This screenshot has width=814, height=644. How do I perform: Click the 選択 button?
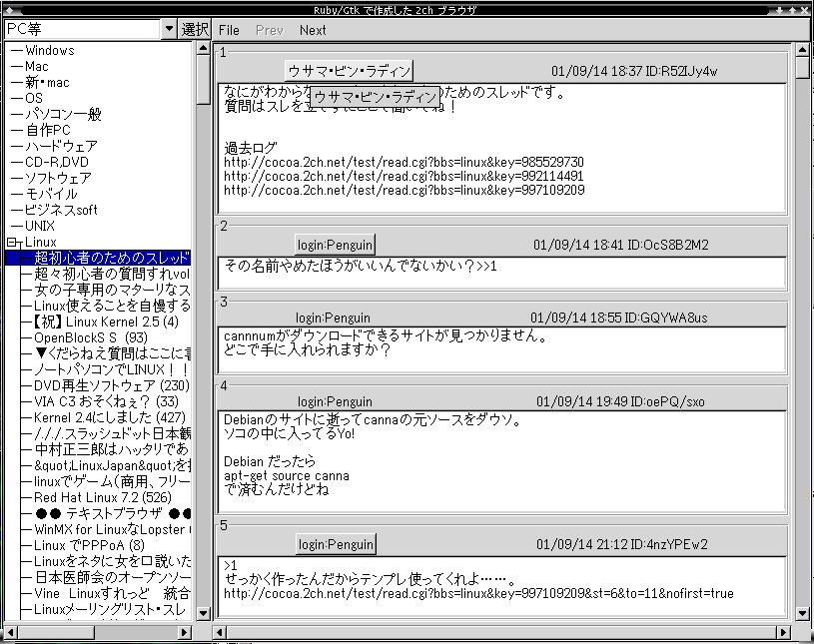pyautogui.click(x=195, y=30)
